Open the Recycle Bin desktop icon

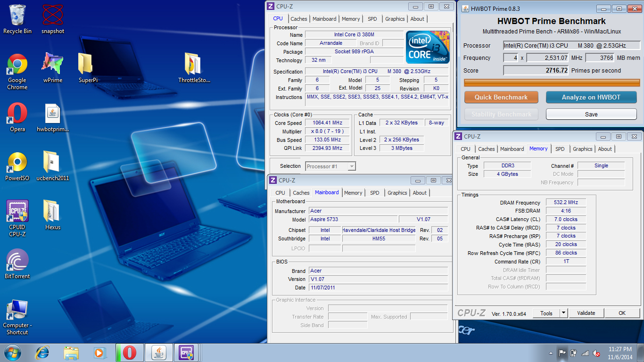(x=17, y=19)
